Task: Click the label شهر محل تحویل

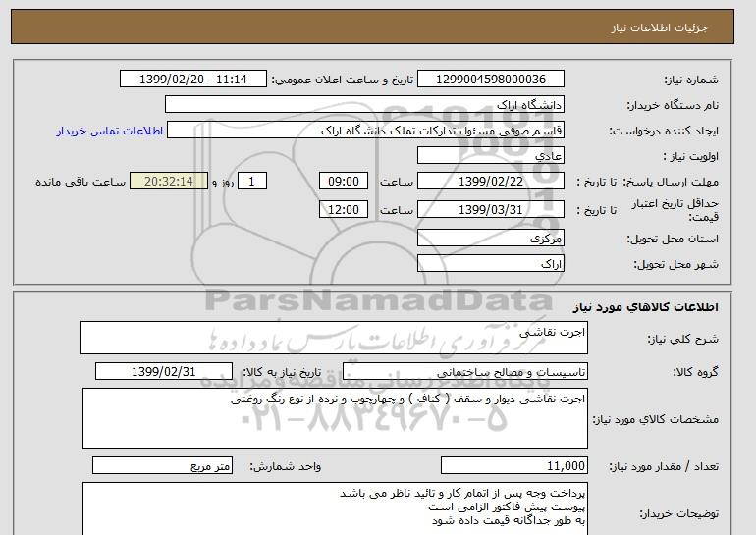Action: pos(675,265)
